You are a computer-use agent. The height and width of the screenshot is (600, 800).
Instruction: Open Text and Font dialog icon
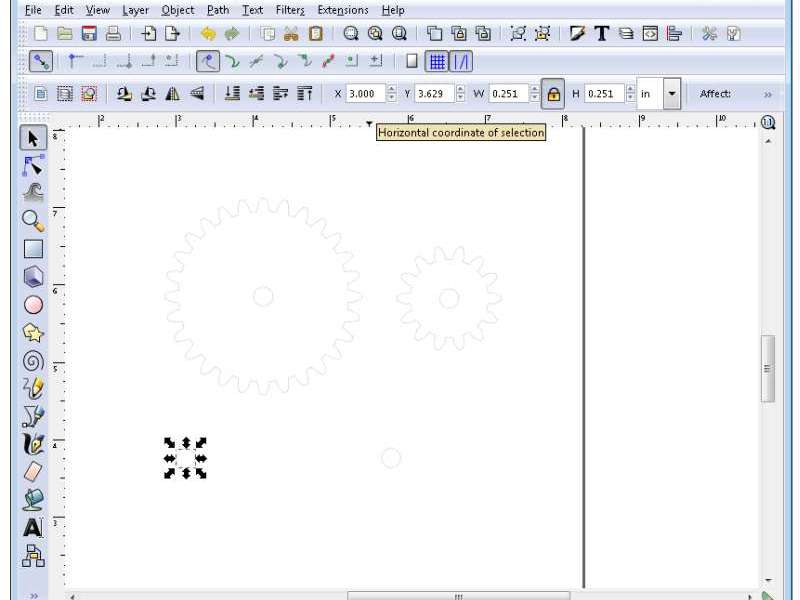tap(602, 34)
